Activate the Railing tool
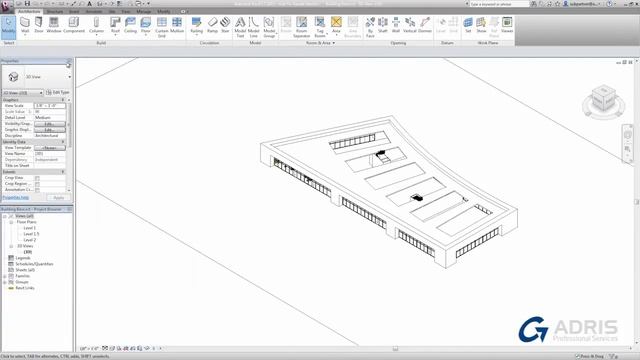 tap(196, 25)
